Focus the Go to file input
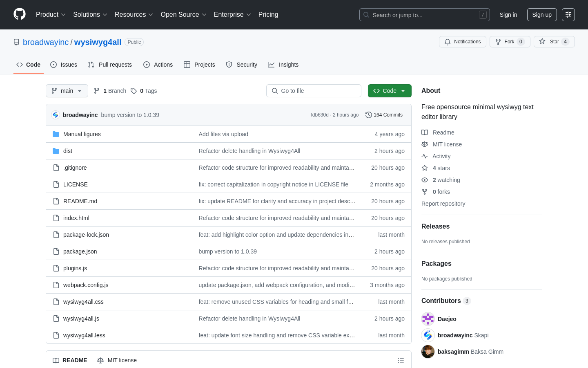Screen dimensions: 588x368 [314, 91]
